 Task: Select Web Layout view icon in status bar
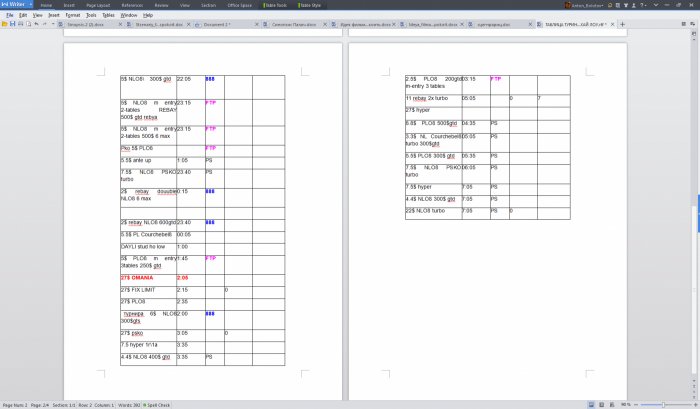coord(612,405)
